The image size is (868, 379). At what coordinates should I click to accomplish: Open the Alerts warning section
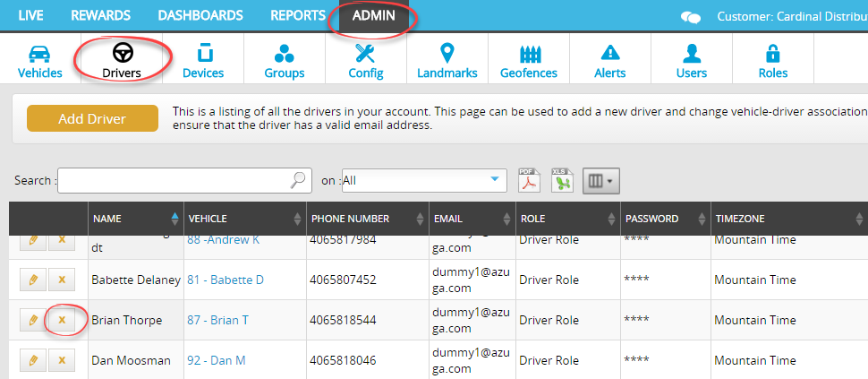(x=610, y=60)
